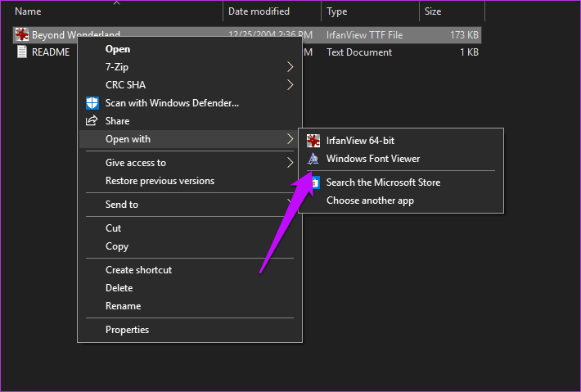The width and height of the screenshot is (581, 392).
Task: Choose Restore previous versions
Action: coord(190,181)
